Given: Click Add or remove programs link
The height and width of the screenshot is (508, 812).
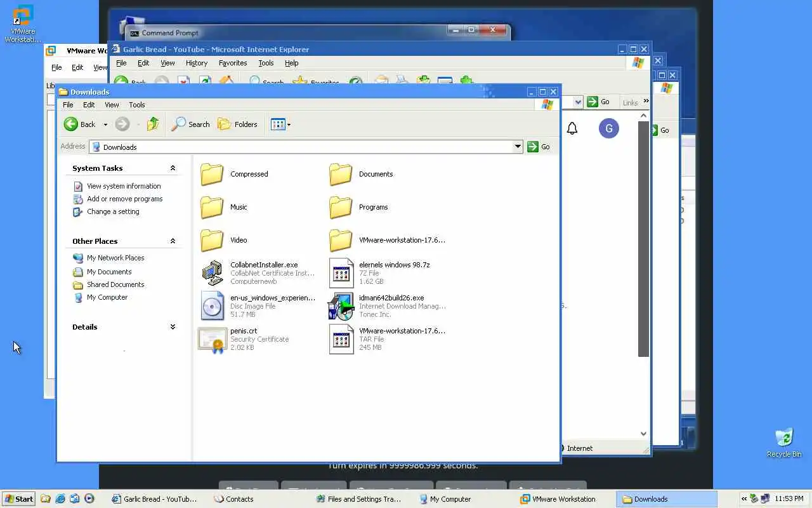Looking at the screenshot, I should (118, 199).
